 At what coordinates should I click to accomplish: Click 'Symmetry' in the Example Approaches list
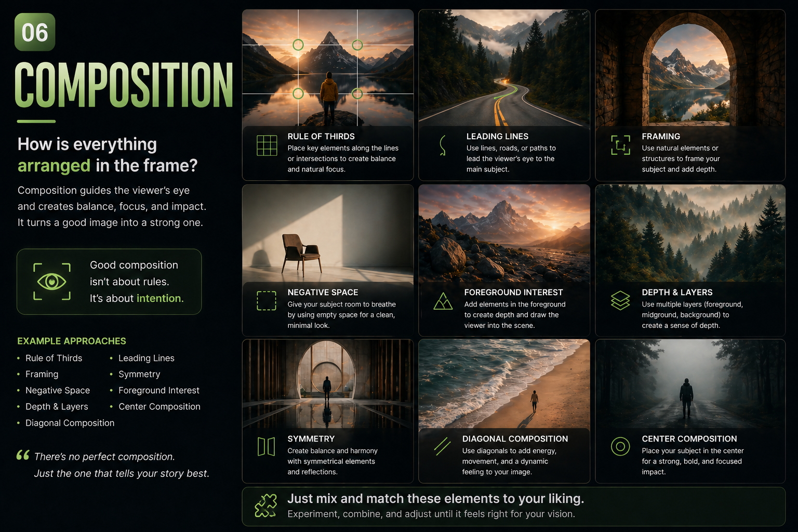[139, 374]
